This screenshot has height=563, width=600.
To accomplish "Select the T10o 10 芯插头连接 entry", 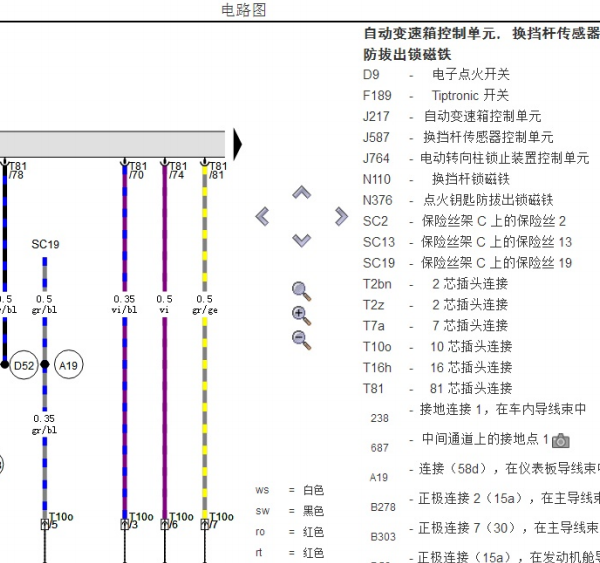I will tap(437, 347).
